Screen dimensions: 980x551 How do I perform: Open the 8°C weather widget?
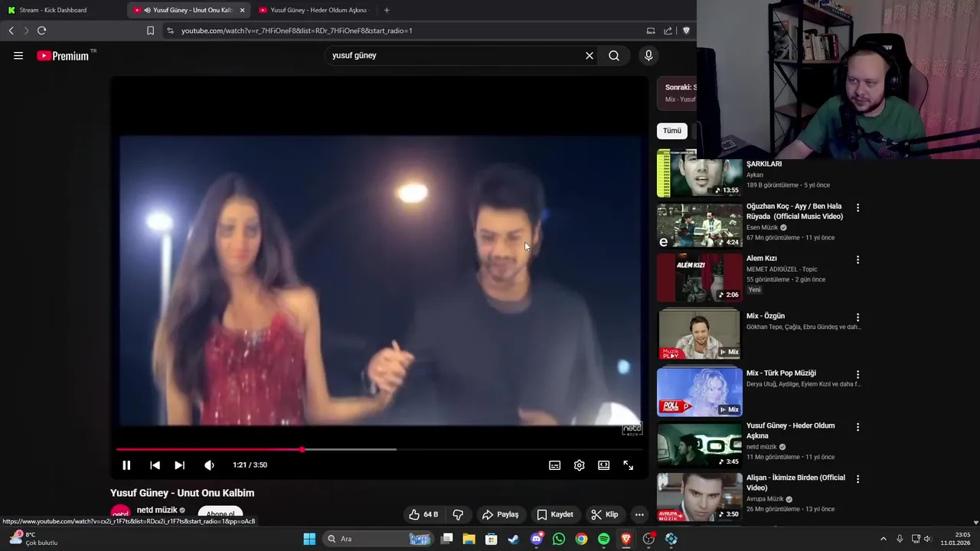pos(33,539)
